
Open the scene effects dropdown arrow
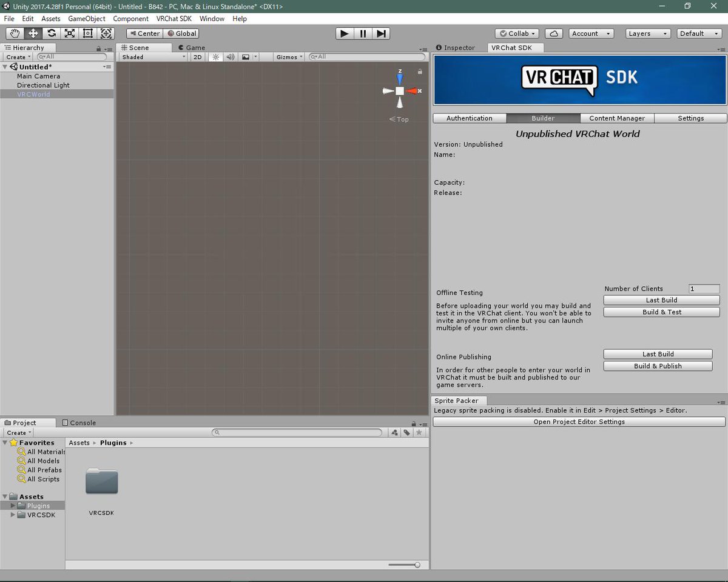(255, 57)
